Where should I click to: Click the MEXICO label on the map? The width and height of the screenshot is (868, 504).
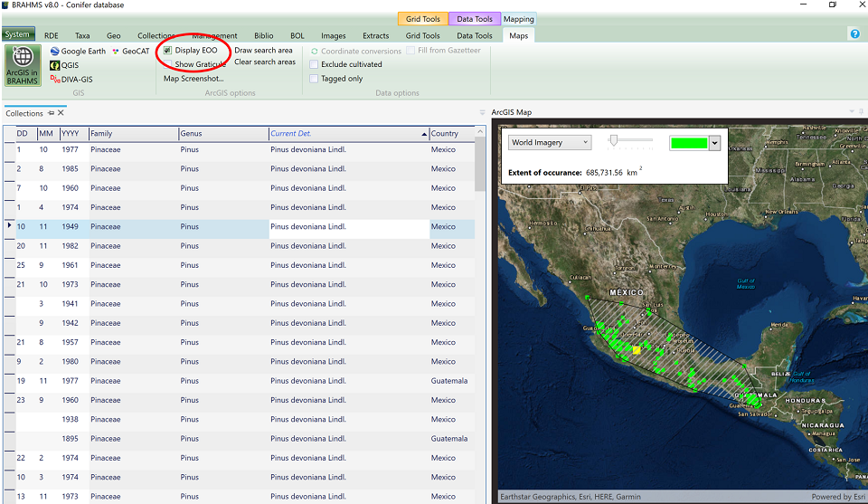point(627,292)
